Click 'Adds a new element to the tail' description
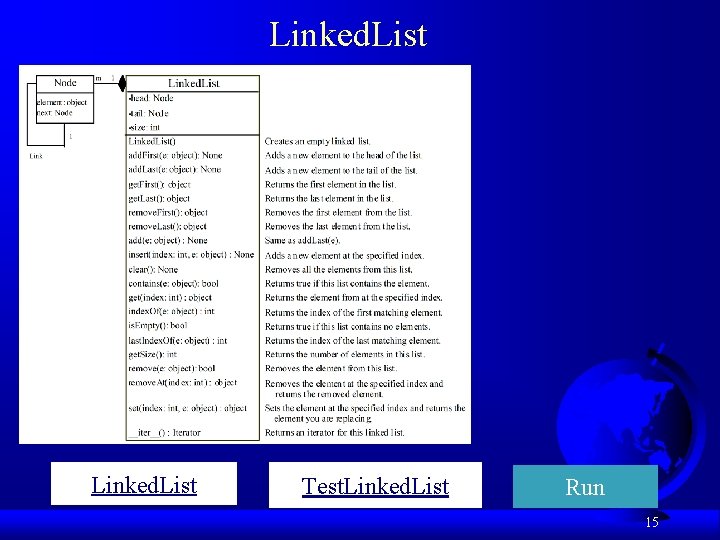 point(341,170)
